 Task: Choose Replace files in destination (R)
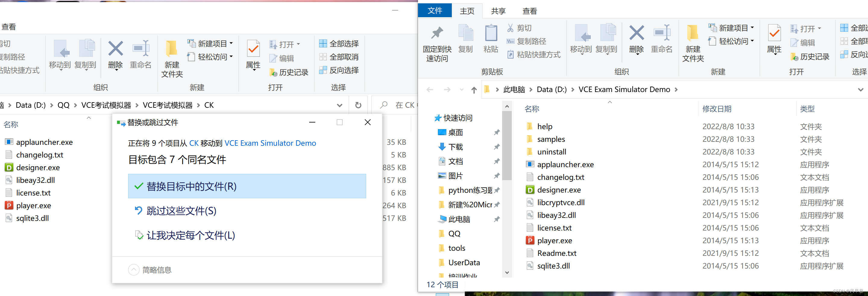pyautogui.click(x=247, y=186)
